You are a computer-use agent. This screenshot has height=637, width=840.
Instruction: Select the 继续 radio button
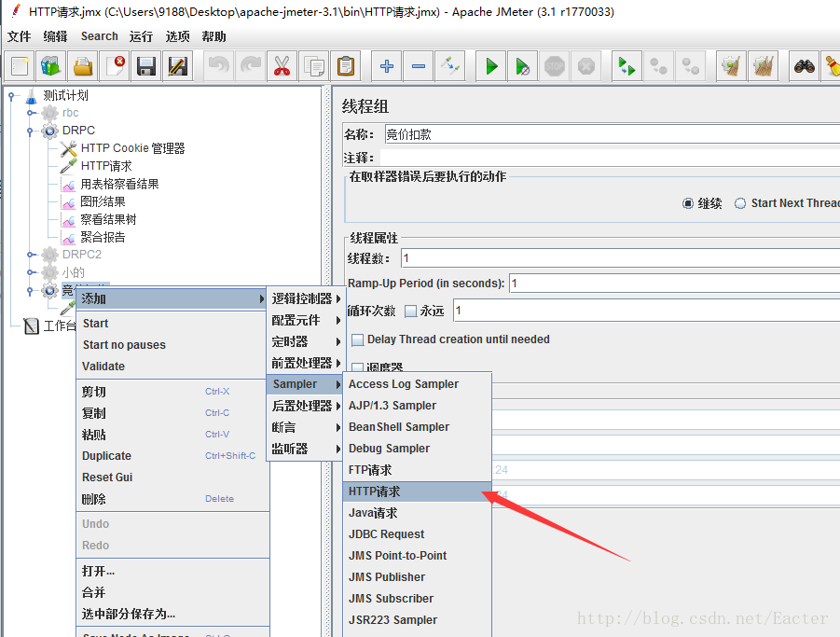[x=688, y=203]
